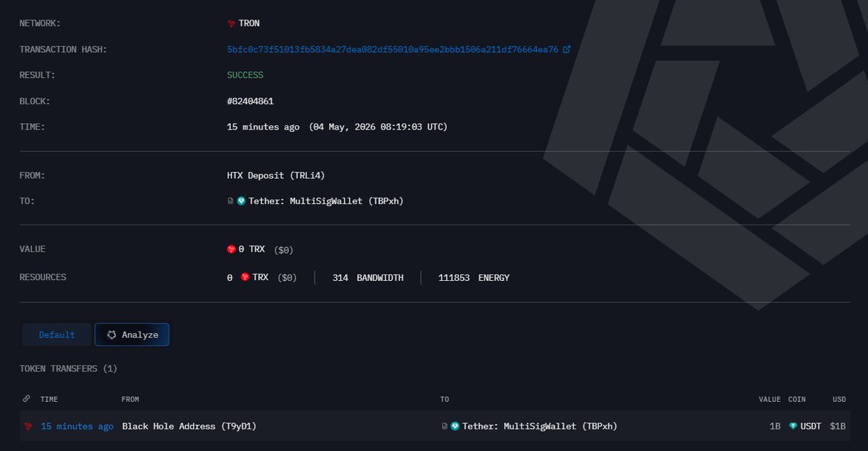
Task: Open the USDT coin label
Action: click(811, 426)
